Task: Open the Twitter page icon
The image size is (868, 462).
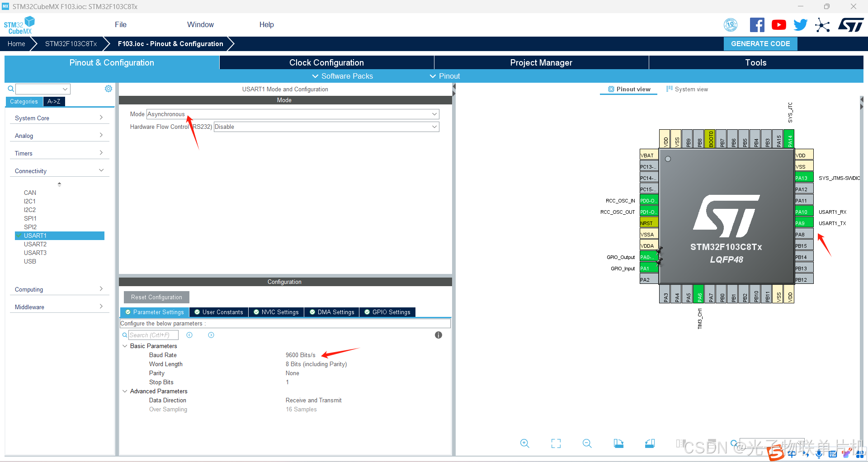Action: [x=800, y=25]
